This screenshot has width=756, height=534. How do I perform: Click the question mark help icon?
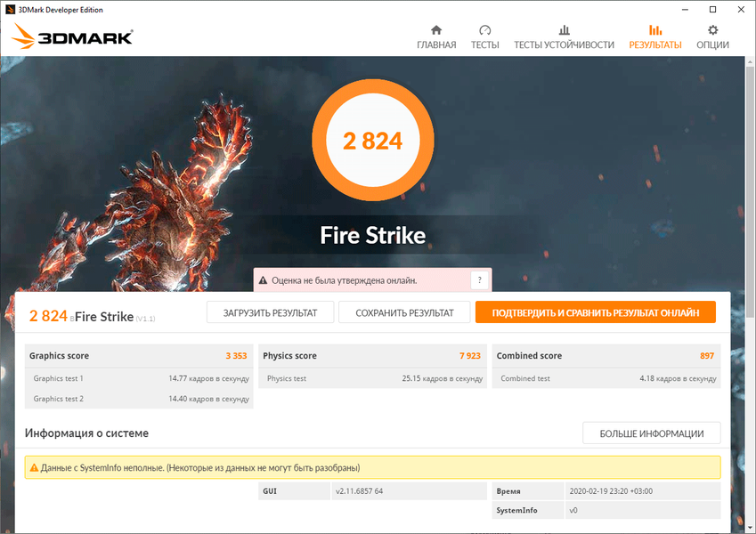pos(479,280)
